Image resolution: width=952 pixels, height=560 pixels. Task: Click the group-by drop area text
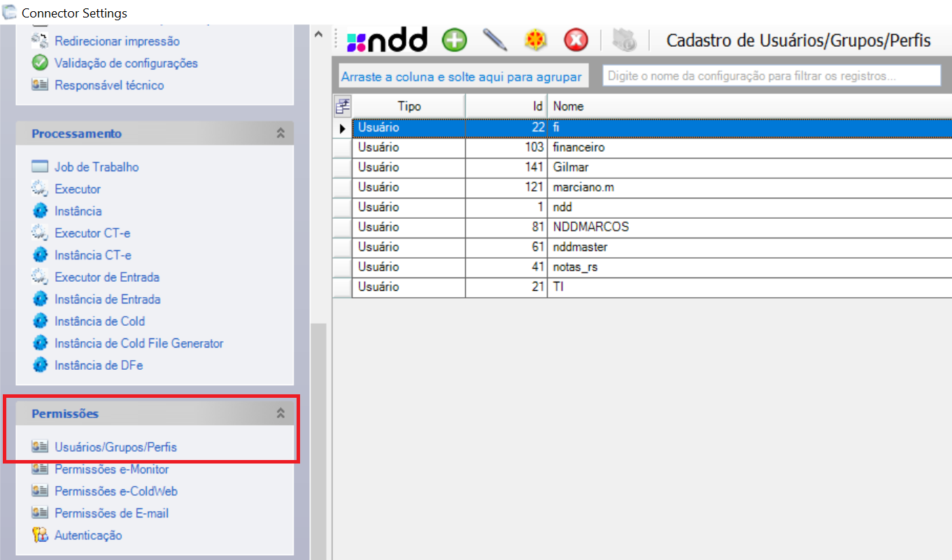point(462,76)
